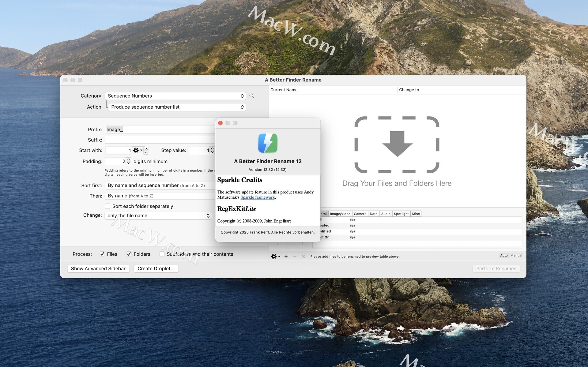
Task: Click the Current Name column header
Action: 333,90
